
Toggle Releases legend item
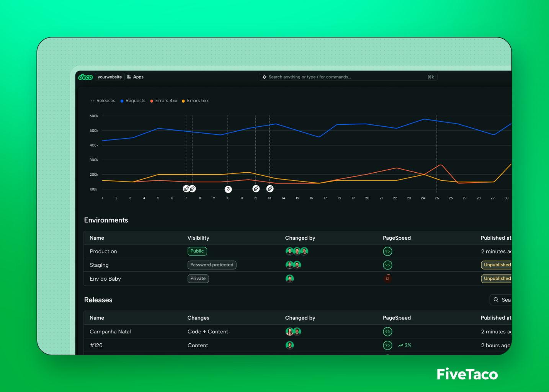(103, 101)
